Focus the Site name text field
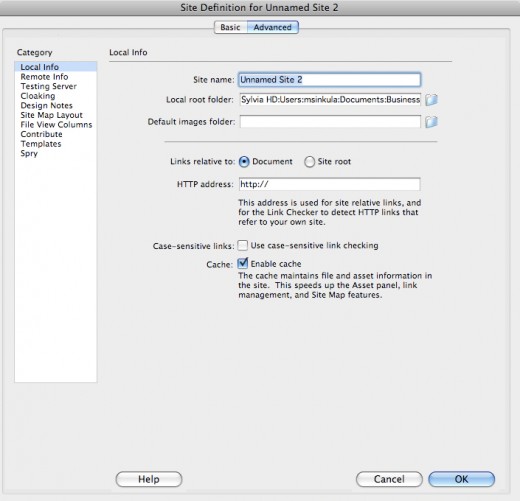 coord(329,80)
